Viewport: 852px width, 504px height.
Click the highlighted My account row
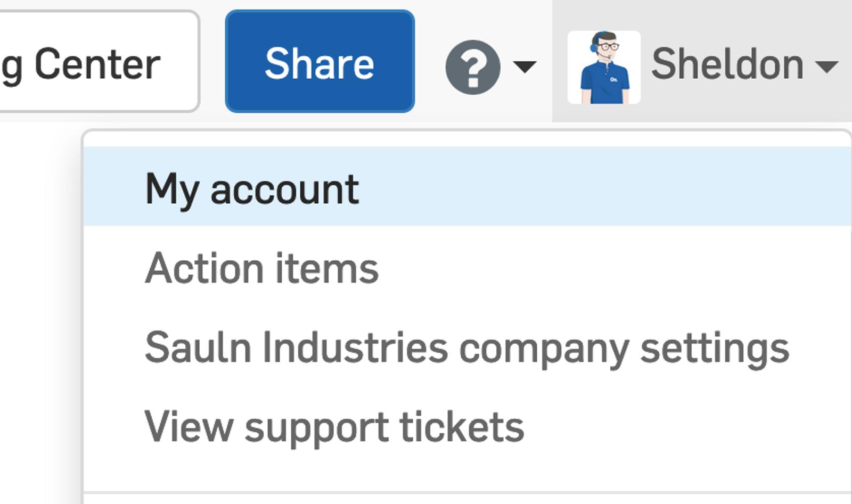pos(466,187)
